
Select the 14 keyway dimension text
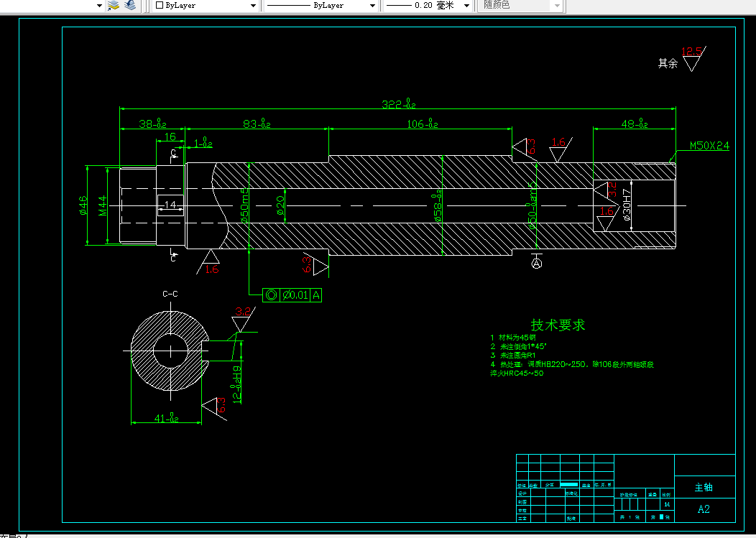pyautogui.click(x=170, y=205)
